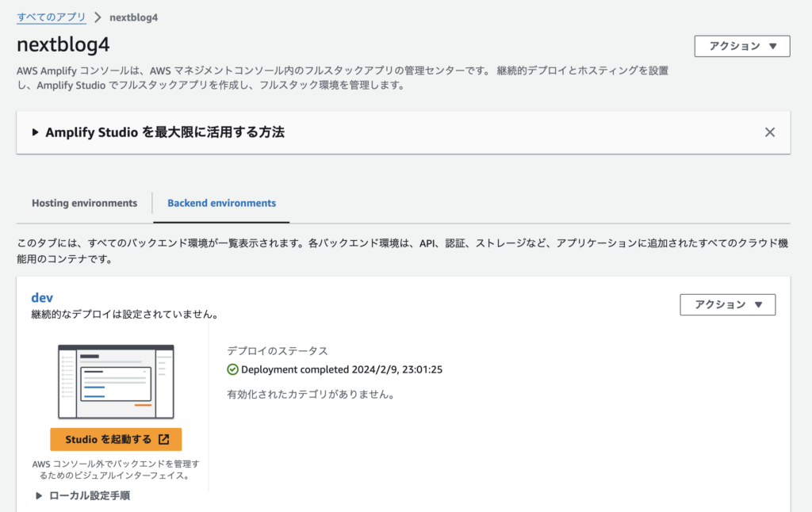Click the nextblog4 breadcrumb text
Screen dimensions: 812x512
tap(133, 17)
